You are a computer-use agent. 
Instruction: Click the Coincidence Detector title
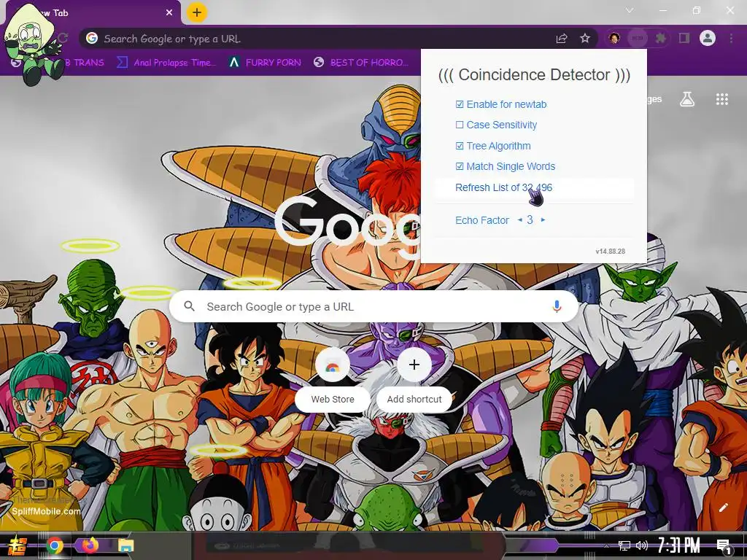534,75
